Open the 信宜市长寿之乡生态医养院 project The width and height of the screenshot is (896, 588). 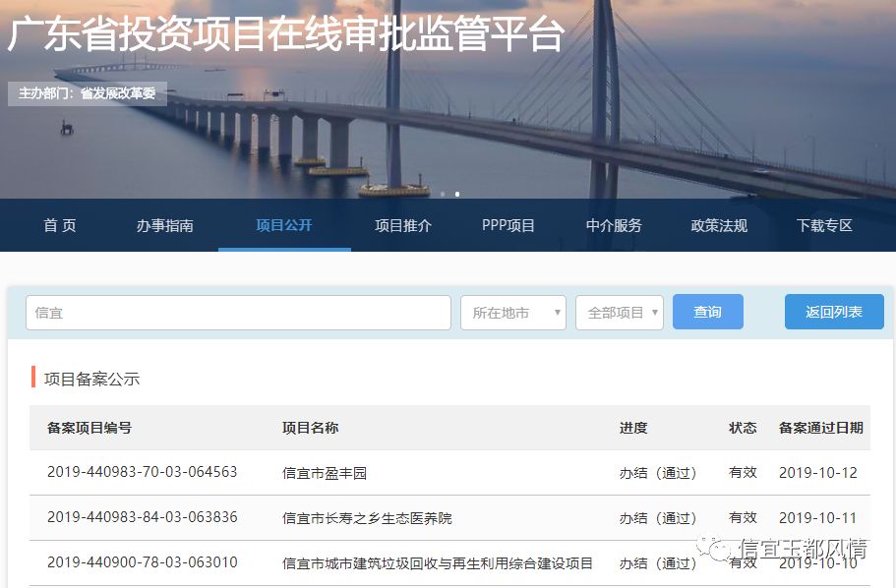coord(366,518)
